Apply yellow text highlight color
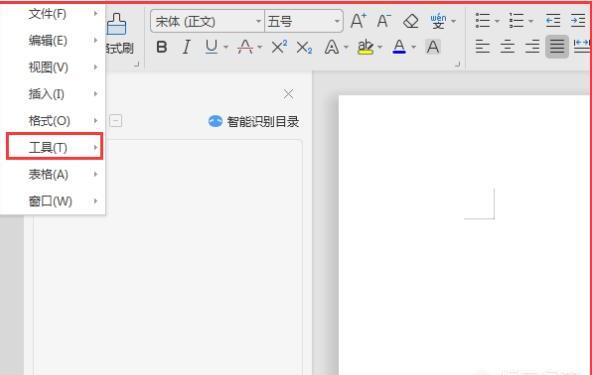Viewport: 592px width, 375px height. 365,47
